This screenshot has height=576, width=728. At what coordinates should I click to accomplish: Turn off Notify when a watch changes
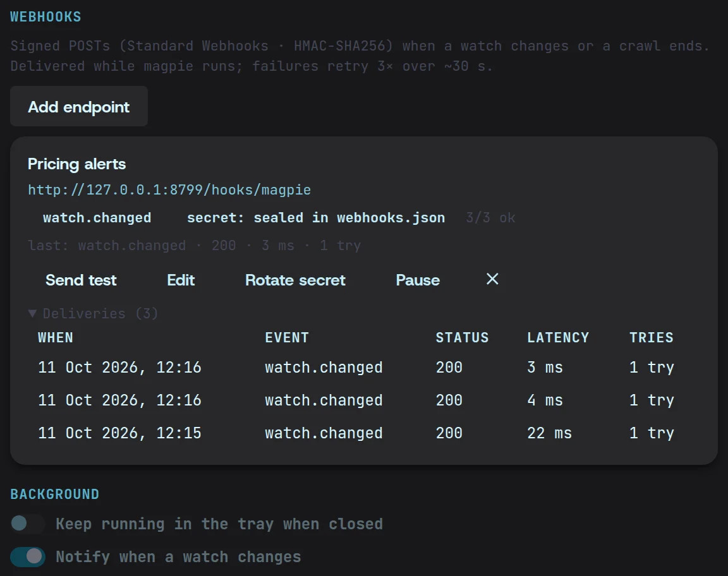[27, 556]
